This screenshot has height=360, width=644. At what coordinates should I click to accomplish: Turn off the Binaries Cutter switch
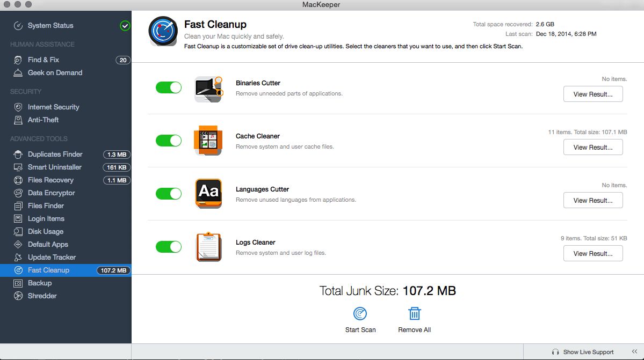tap(169, 87)
